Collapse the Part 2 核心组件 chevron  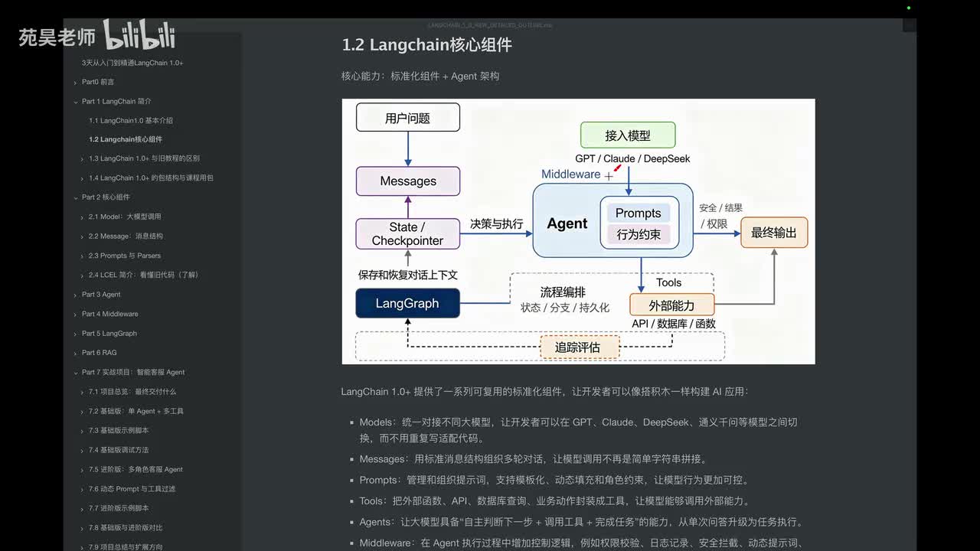[x=75, y=197]
